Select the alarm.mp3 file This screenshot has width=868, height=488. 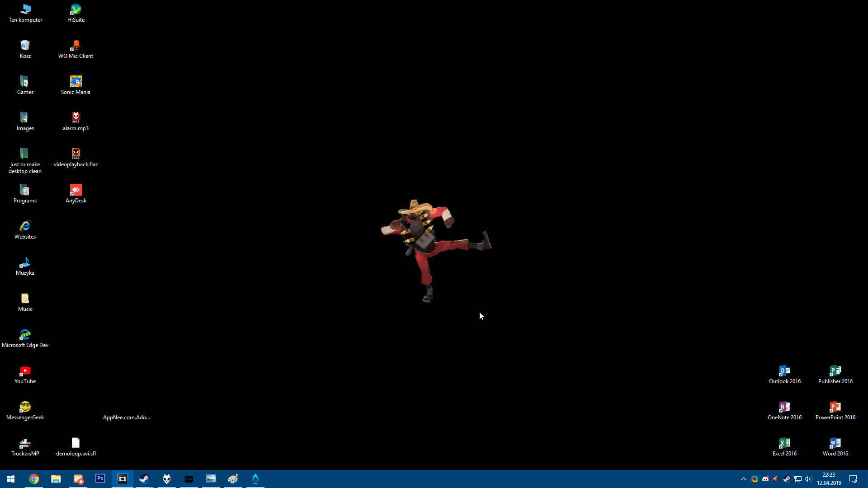76,121
